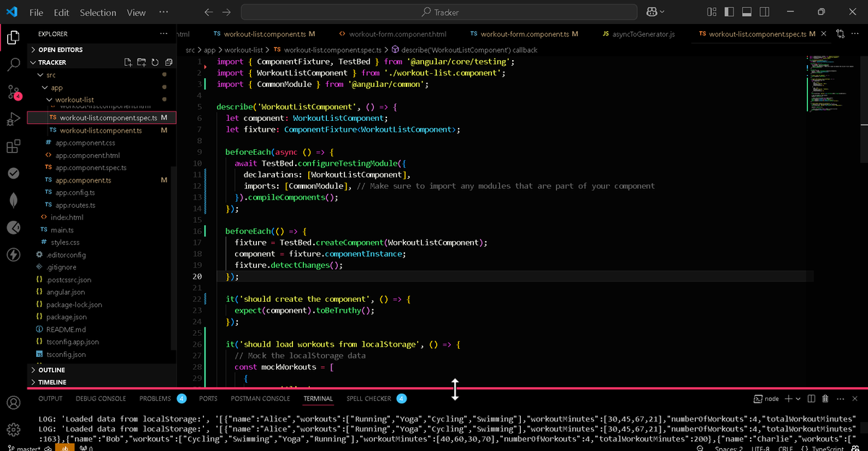868x451 pixels.
Task: Open the Selection menu
Action: coord(98,12)
